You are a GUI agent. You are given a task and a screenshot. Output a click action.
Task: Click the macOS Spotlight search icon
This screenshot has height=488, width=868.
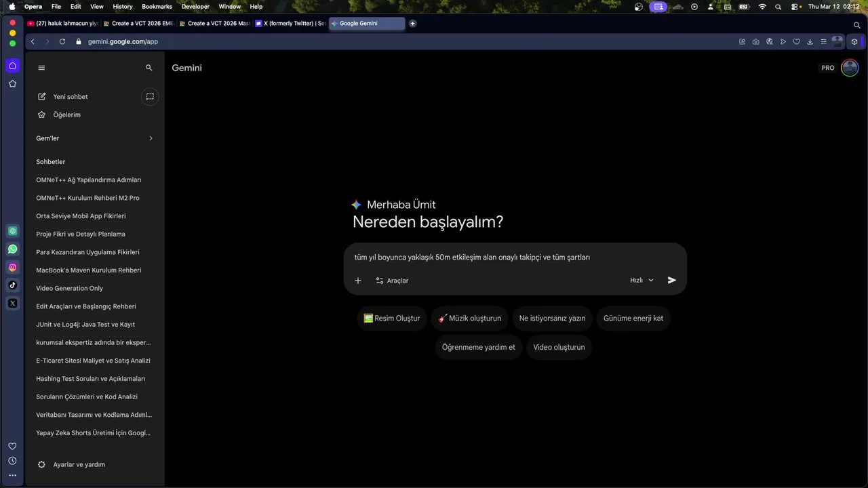pyautogui.click(x=778, y=6)
